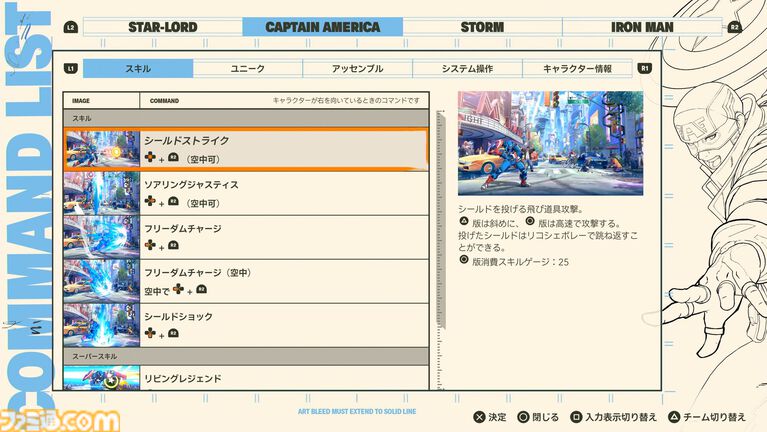Image resolution: width=767 pixels, height=432 pixels.
Task: Click the d-pad icon in シールドショック command
Action: pos(150,333)
